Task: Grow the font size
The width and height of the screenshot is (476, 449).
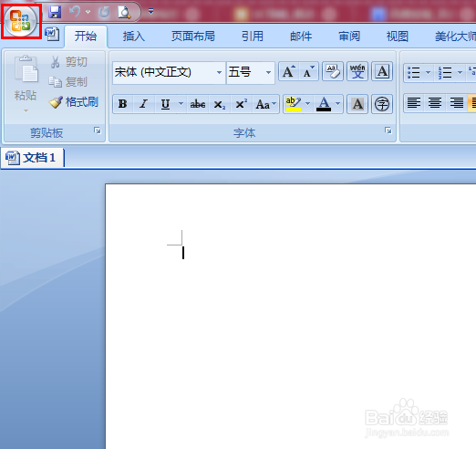Action: coord(289,71)
